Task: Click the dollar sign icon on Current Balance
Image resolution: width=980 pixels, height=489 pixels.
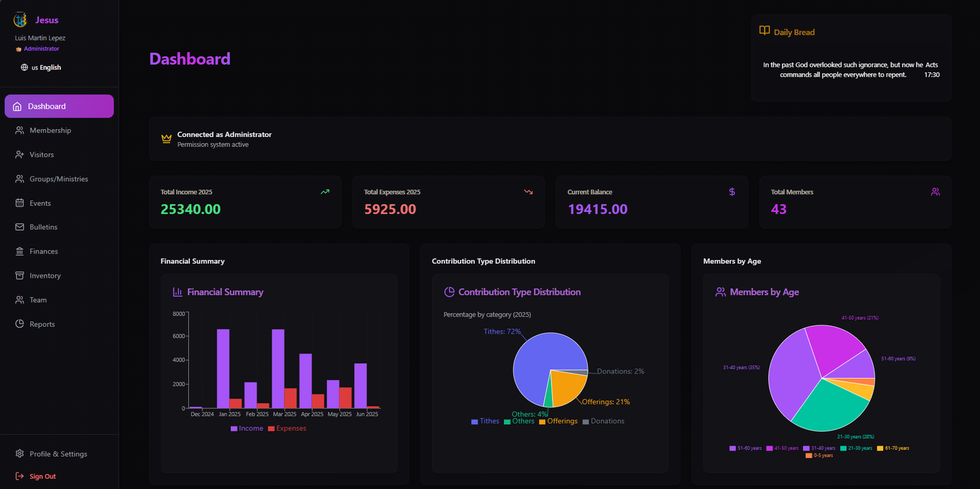Action: click(732, 192)
